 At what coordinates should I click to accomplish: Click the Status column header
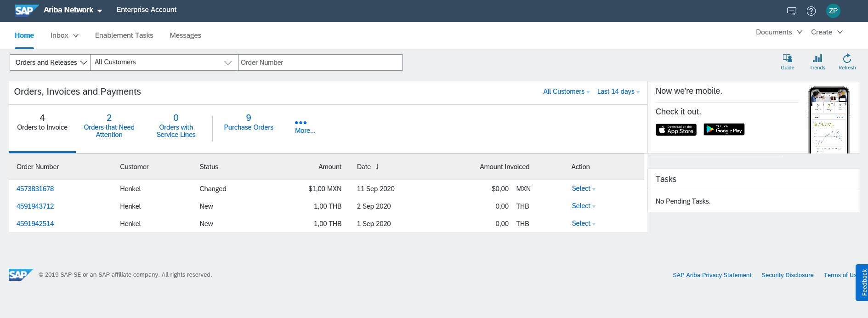[x=209, y=167]
